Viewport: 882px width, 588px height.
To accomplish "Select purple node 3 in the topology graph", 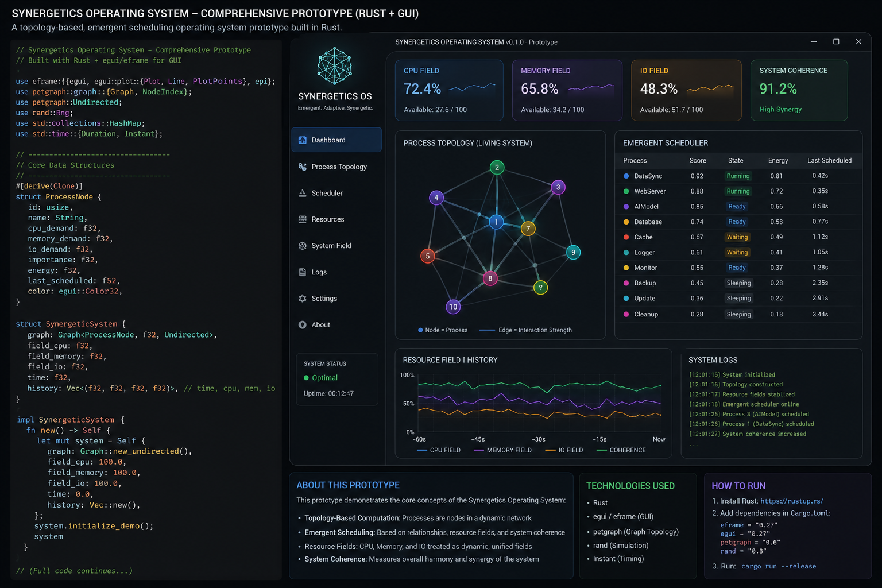I will [x=558, y=187].
